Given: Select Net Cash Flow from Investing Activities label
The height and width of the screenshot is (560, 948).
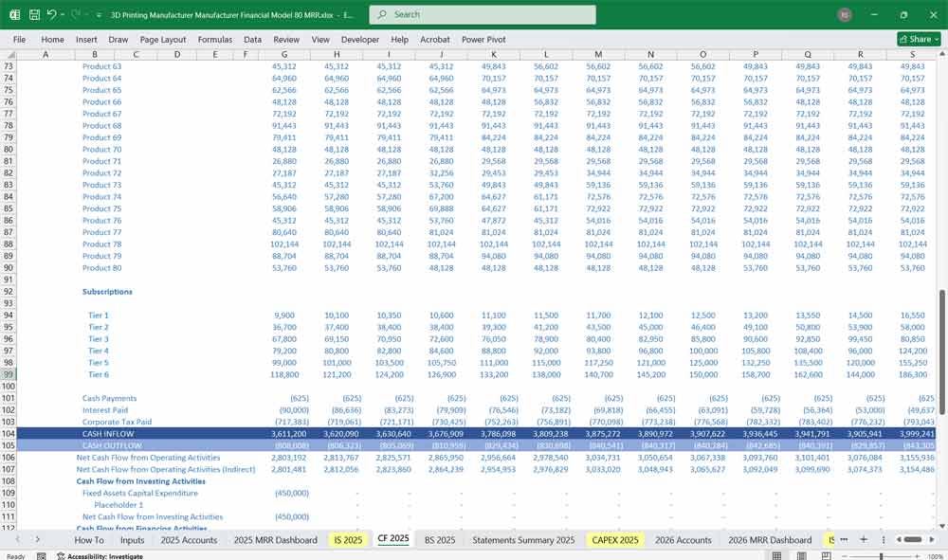Looking at the screenshot, I should pyautogui.click(x=153, y=517).
